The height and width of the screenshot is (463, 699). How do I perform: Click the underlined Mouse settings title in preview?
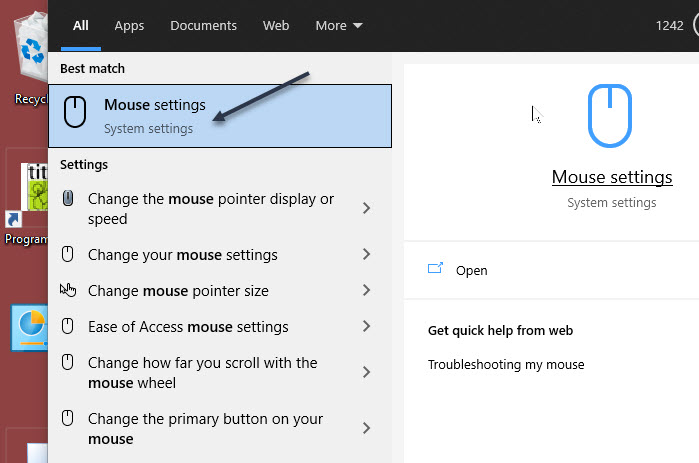point(612,178)
